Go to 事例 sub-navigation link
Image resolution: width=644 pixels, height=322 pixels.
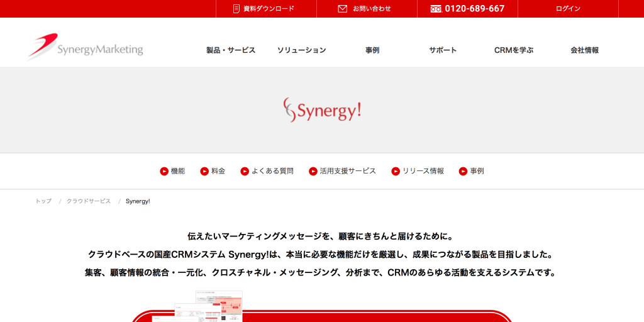point(477,171)
